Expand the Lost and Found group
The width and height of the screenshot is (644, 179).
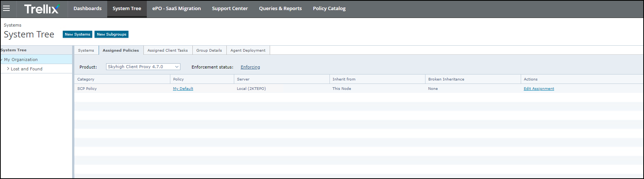click(x=8, y=69)
